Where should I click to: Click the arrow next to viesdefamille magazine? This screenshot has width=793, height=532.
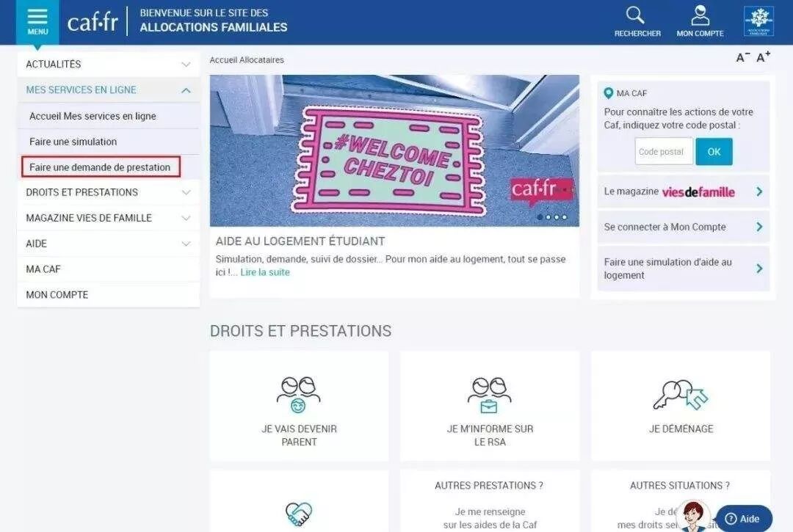pos(759,192)
